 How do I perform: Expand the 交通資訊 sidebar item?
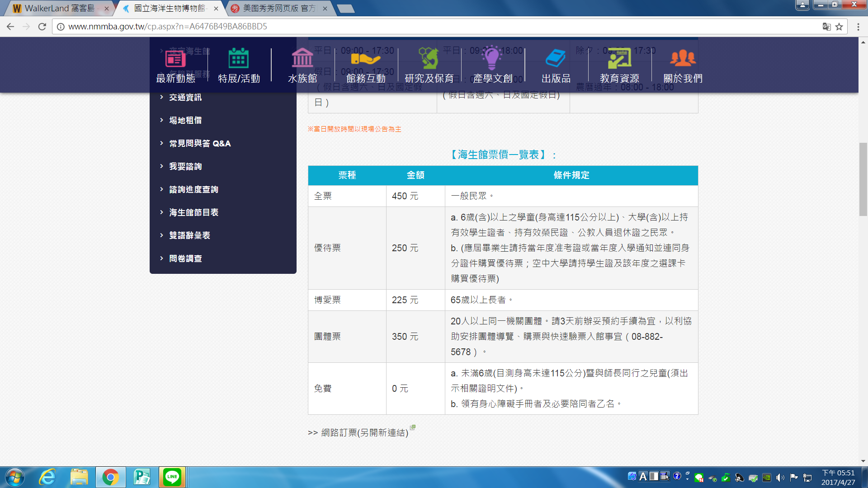point(185,97)
